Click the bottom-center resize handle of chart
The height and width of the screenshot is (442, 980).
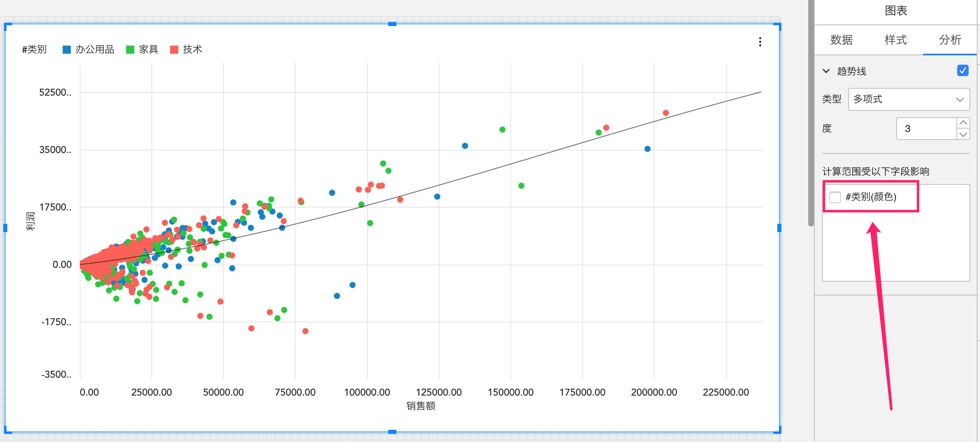[x=392, y=431]
